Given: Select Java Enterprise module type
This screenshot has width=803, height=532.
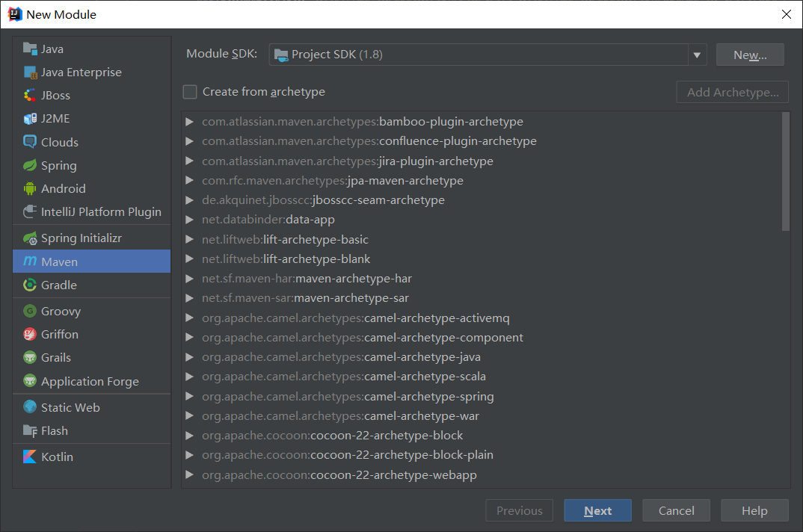Looking at the screenshot, I should pyautogui.click(x=81, y=72).
